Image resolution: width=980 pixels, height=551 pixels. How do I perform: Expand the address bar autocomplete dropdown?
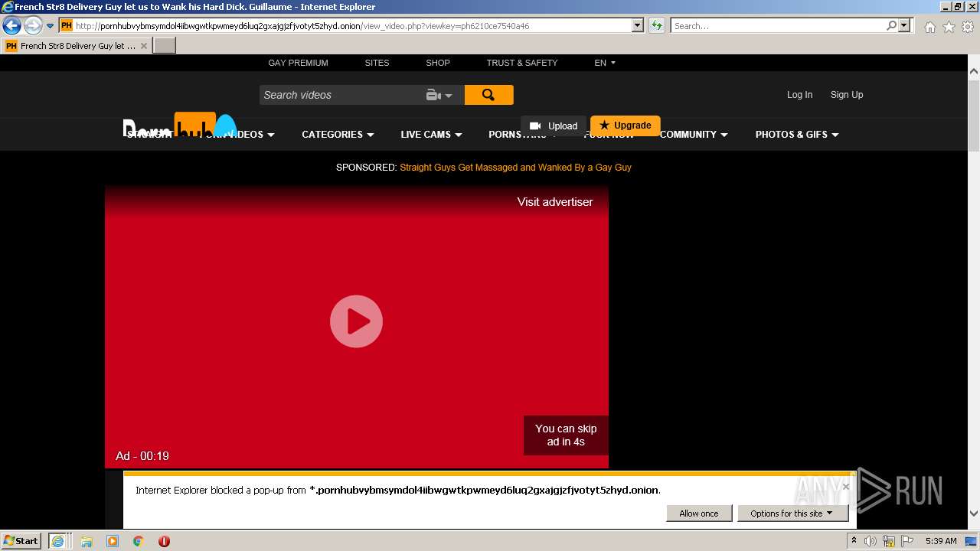pyautogui.click(x=637, y=26)
